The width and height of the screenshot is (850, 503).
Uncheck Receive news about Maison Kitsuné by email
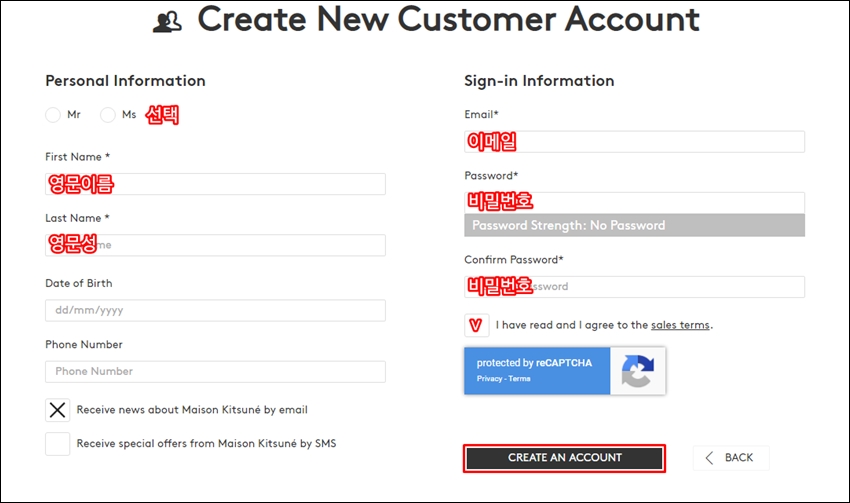(57, 410)
